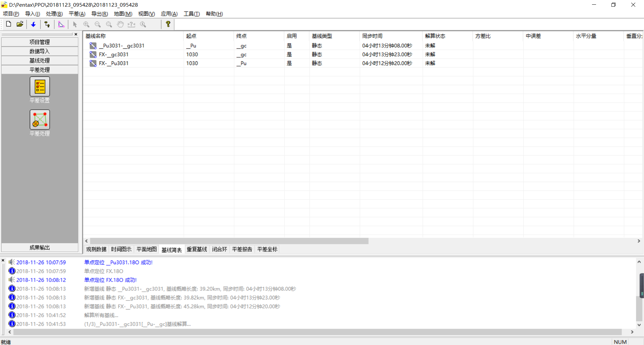Screen dimensions: 644x345
Task: Click the baseline processing toolbar icon
Action: [47, 24]
